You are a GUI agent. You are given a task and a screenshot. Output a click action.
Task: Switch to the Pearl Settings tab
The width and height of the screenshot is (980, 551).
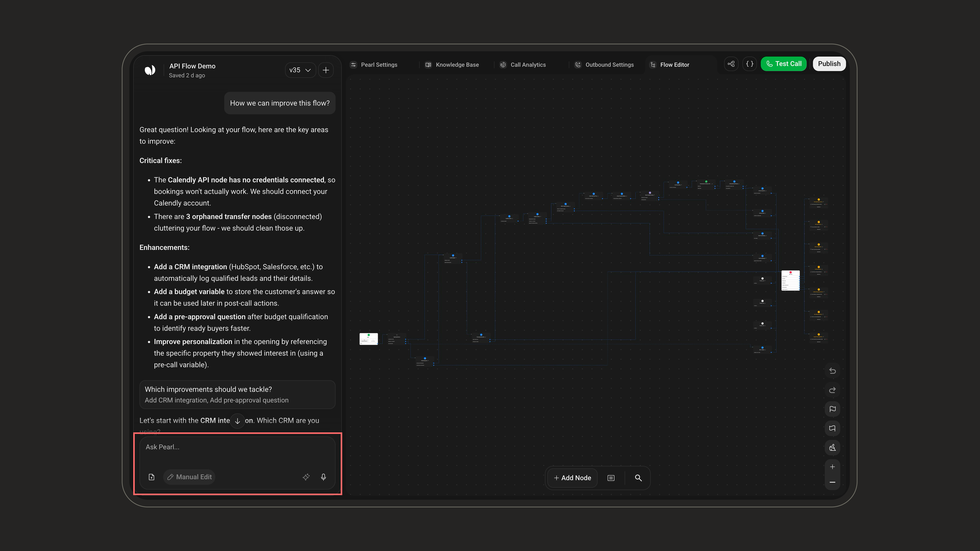(x=374, y=65)
